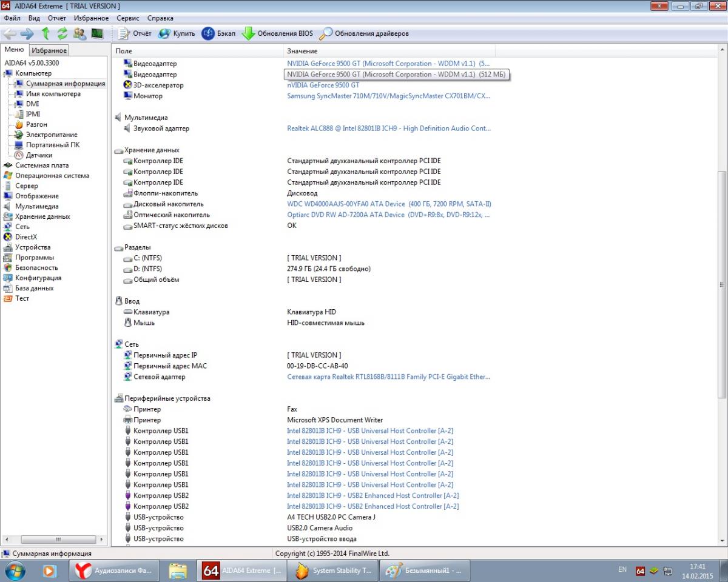
Task: Open the Сервис menu
Action: click(128, 18)
